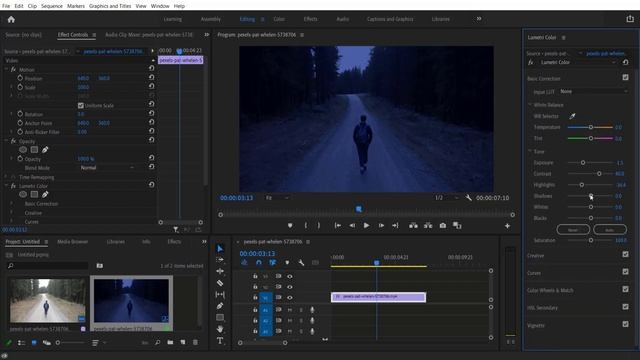Click the Auto button under Tone
Image resolution: width=640 pixels, height=360 pixels.
coord(609,230)
